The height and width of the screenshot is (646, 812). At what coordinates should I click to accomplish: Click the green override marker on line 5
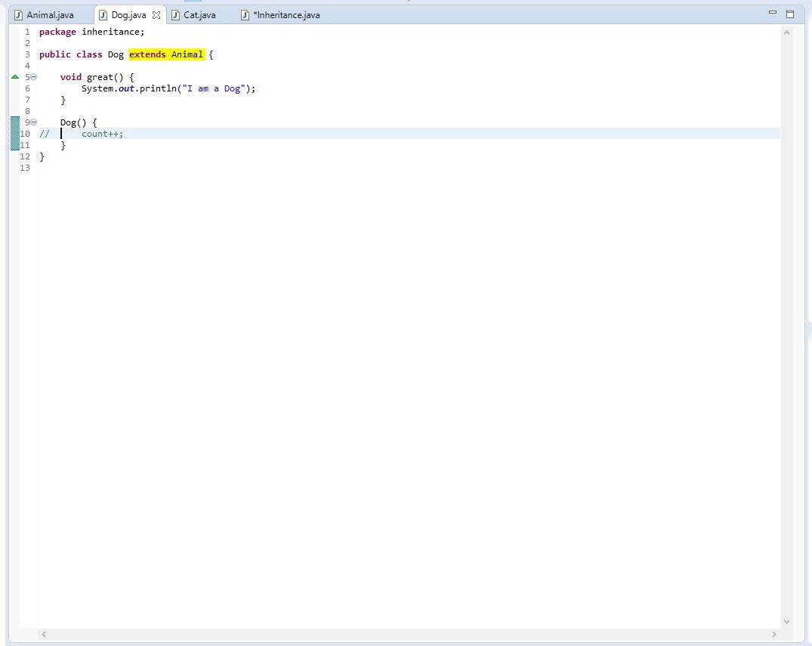[15, 76]
